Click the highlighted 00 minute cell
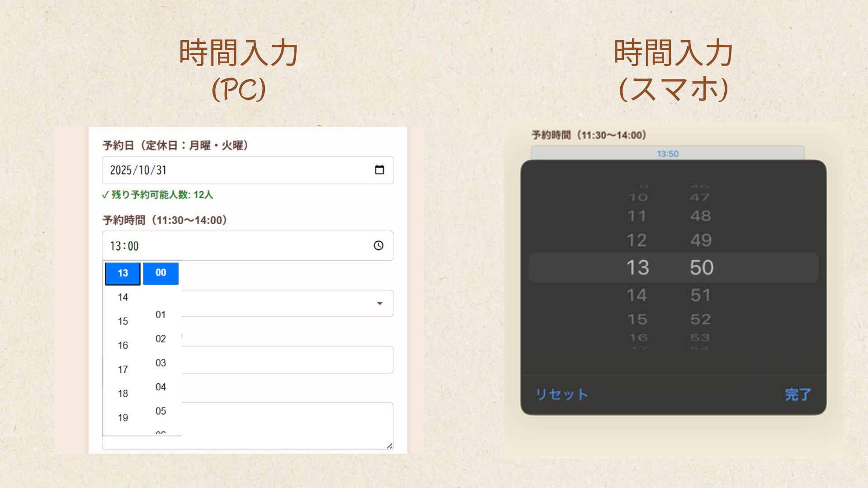 pyautogui.click(x=160, y=273)
